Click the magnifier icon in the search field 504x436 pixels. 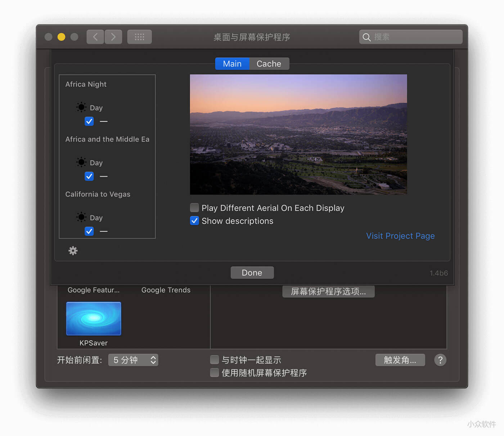pos(366,37)
